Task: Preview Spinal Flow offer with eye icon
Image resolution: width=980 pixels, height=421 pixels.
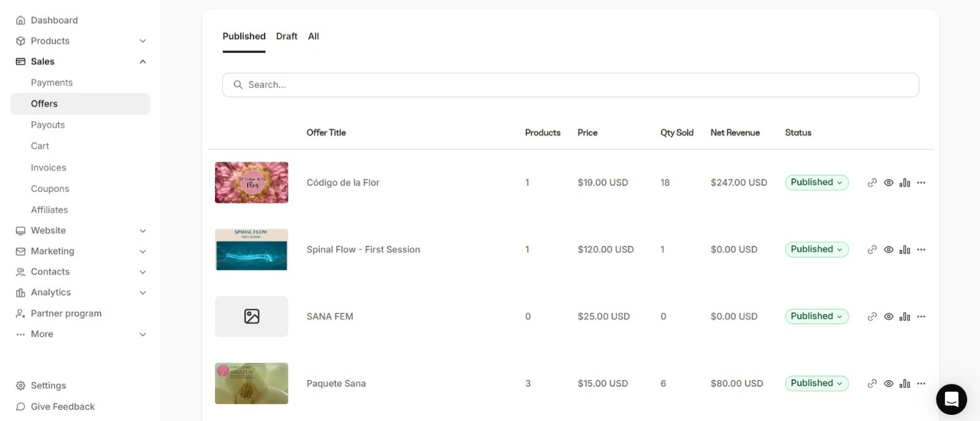Action: (x=889, y=249)
